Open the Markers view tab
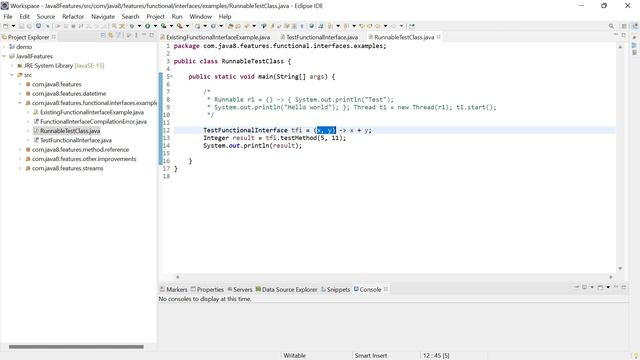This screenshot has height=360, width=640. point(173,289)
